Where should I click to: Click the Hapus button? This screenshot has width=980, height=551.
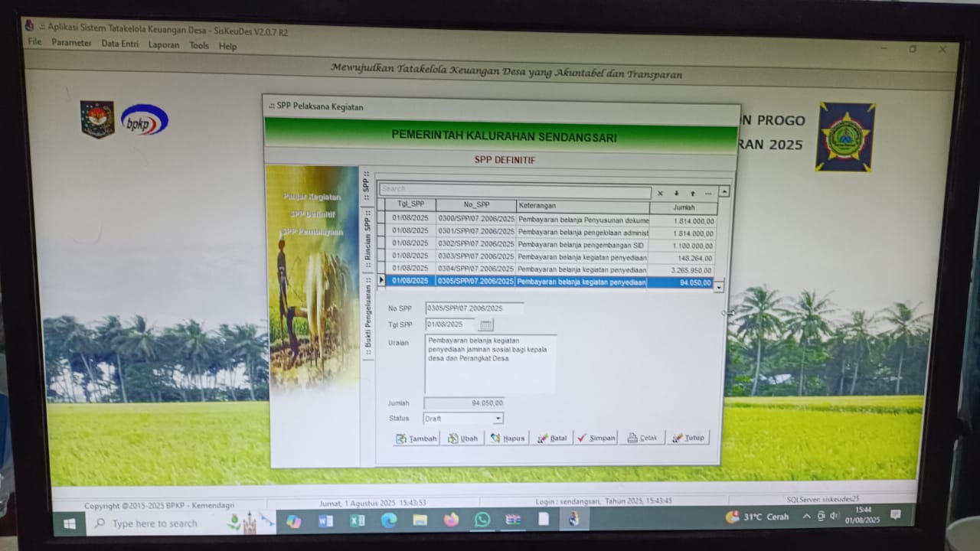[x=507, y=439]
